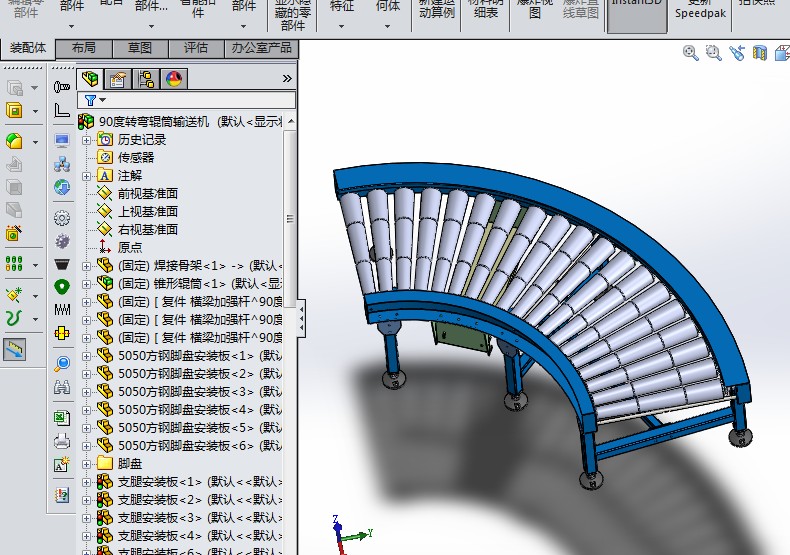Click the binoculars find icon
Screen dimensions: 790x555
click(x=62, y=387)
